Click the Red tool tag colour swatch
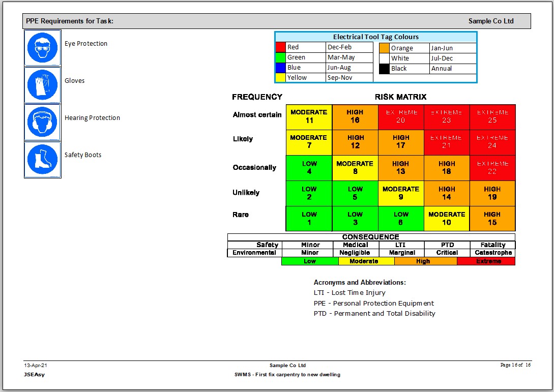The width and height of the screenshot is (554, 392). [x=280, y=47]
